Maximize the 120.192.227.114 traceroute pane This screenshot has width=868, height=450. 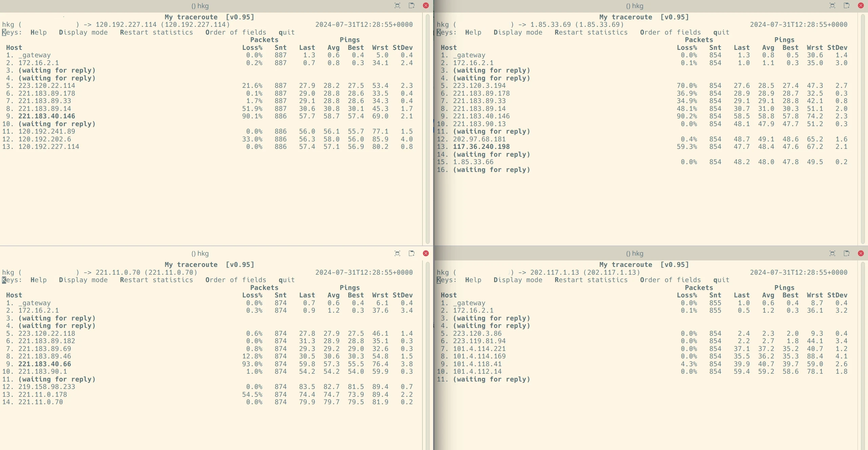397,5
